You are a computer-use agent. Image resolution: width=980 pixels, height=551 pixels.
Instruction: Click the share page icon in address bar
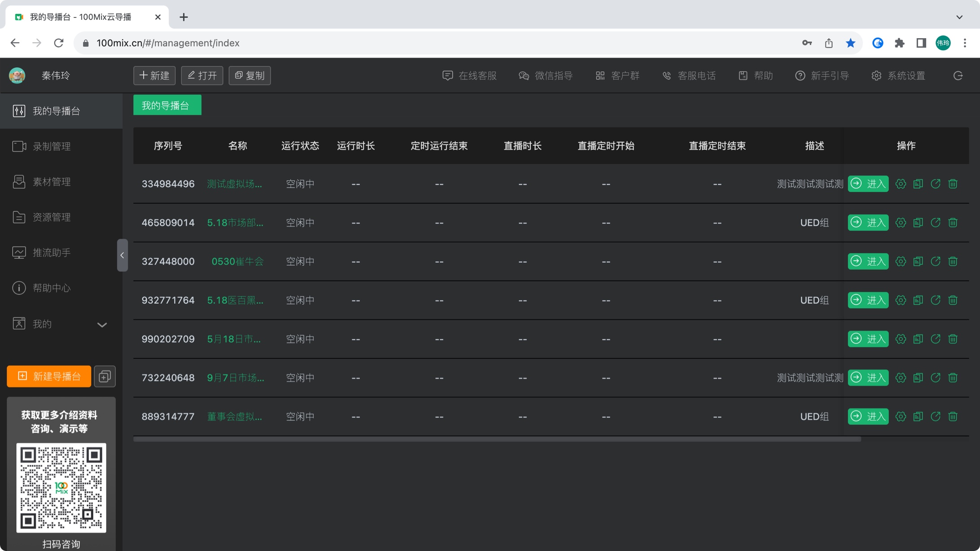(829, 43)
